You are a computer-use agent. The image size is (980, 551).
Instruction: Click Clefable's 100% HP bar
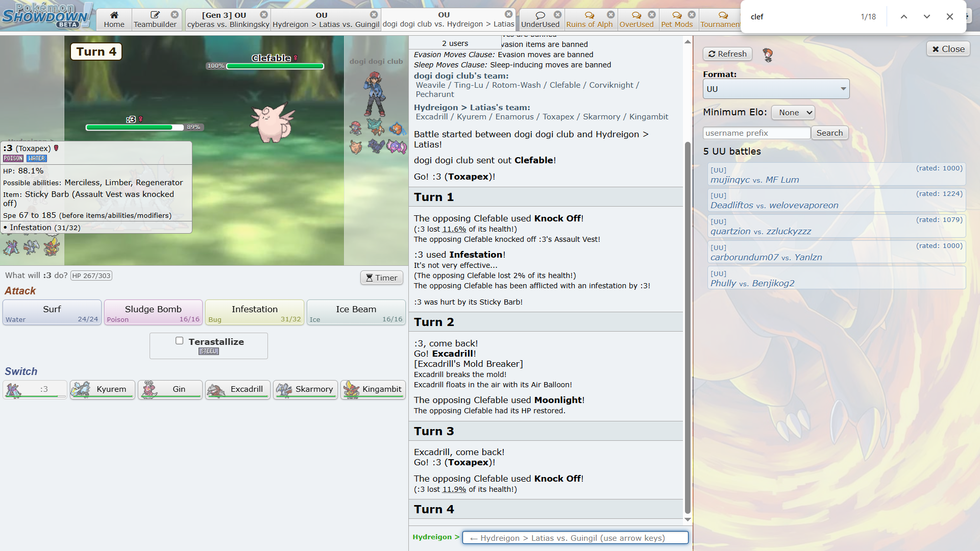(x=275, y=66)
